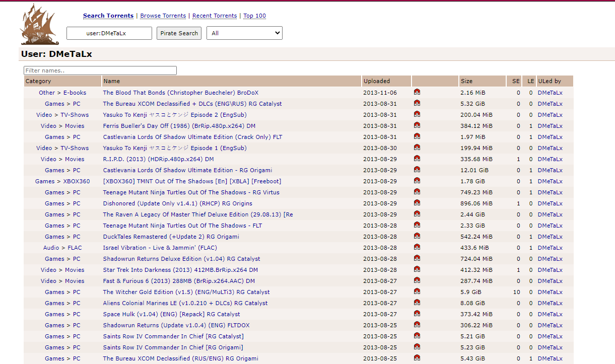Click the Pirate Search button
This screenshot has height=364, width=615.
[179, 33]
